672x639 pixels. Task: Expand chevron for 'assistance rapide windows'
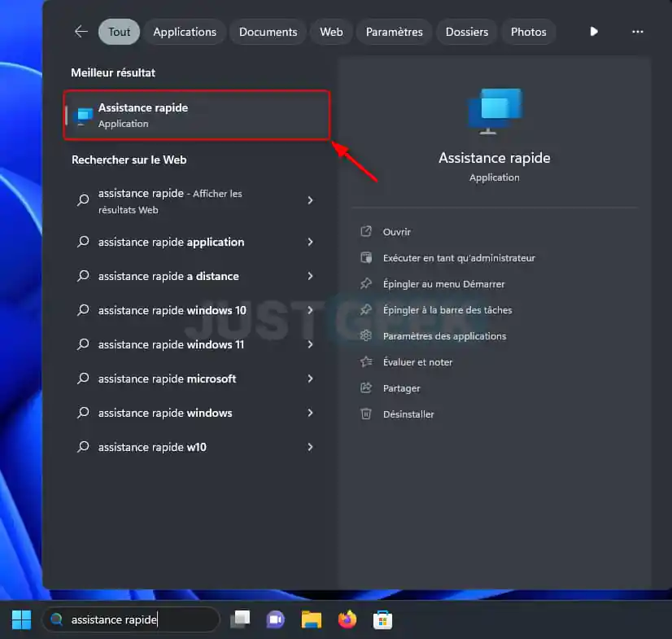[x=310, y=413]
